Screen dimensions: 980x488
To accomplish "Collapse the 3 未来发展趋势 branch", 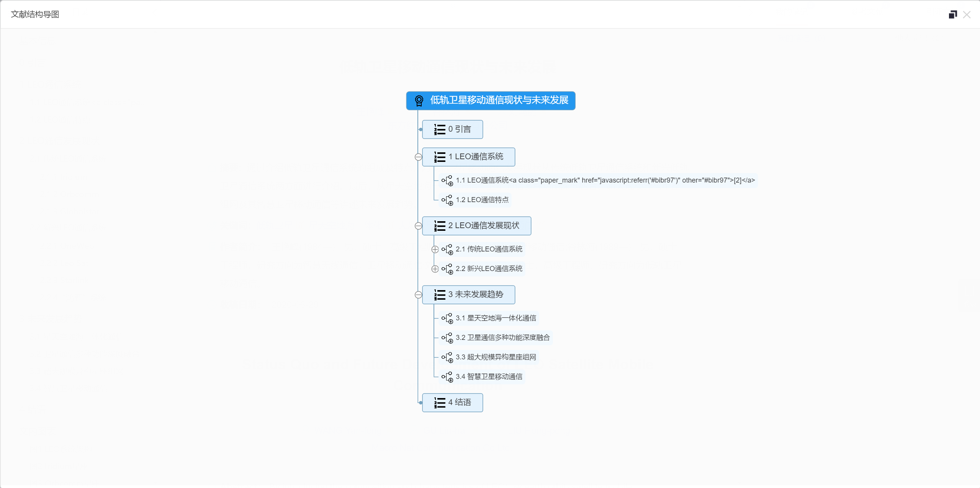I will [x=418, y=295].
